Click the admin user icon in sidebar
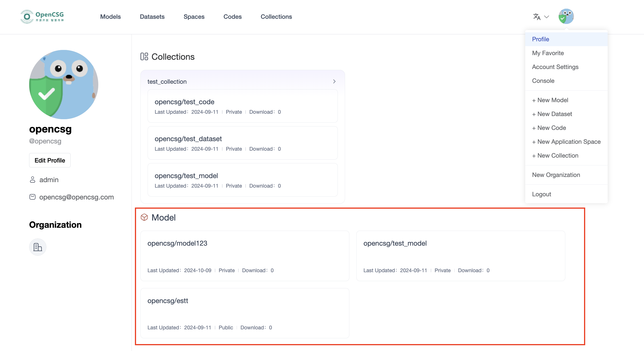 (33, 180)
